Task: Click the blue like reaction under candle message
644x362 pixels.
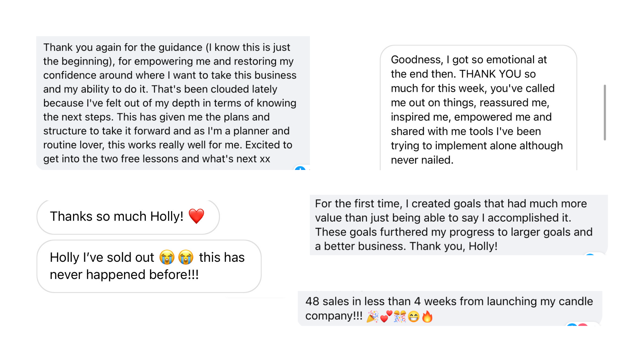Action: coord(572,324)
